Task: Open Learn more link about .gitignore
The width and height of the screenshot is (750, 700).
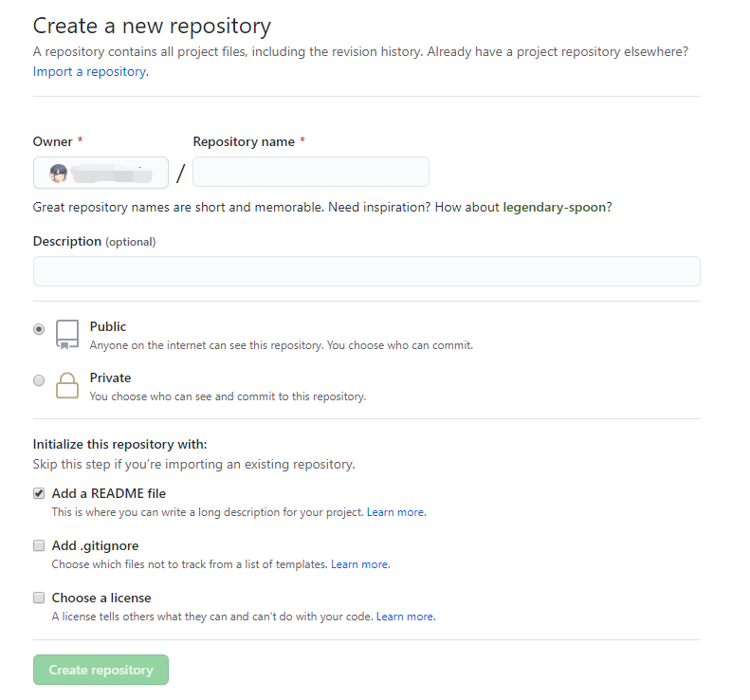Action: click(x=360, y=564)
